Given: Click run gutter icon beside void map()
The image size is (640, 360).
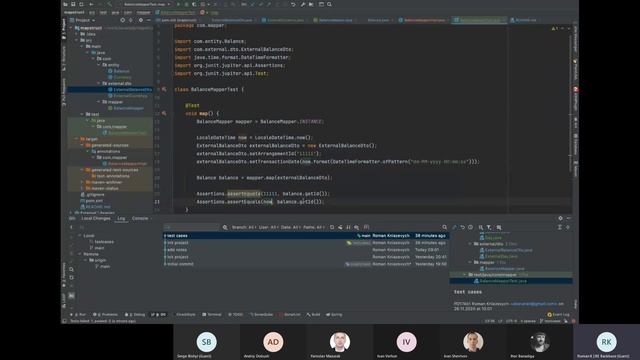Looking at the screenshot, I should pyautogui.click(x=164, y=113).
